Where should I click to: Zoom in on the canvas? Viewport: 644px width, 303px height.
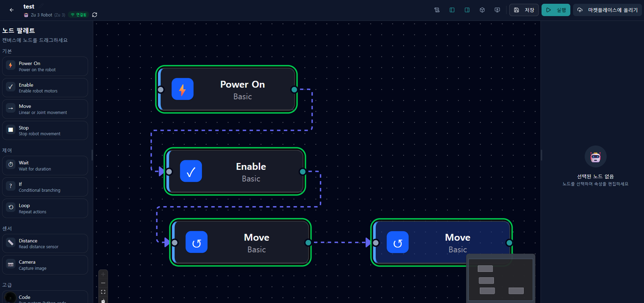[x=103, y=274]
